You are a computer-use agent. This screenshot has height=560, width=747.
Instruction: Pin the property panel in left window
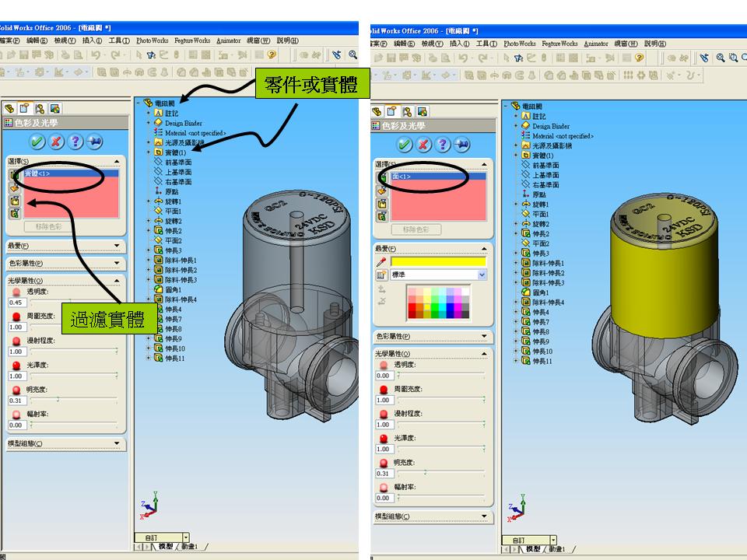coord(94,142)
